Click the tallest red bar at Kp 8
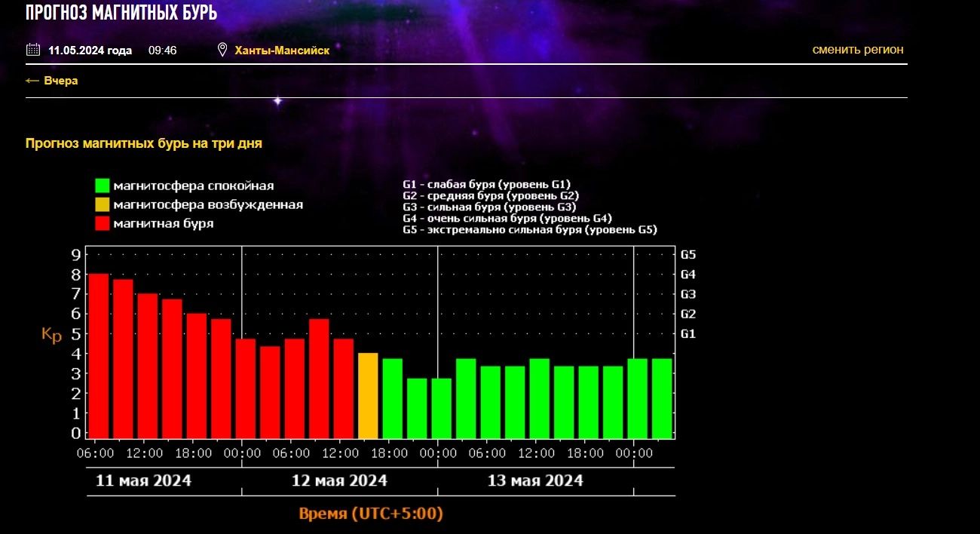This screenshot has width=980, height=534. point(99,354)
